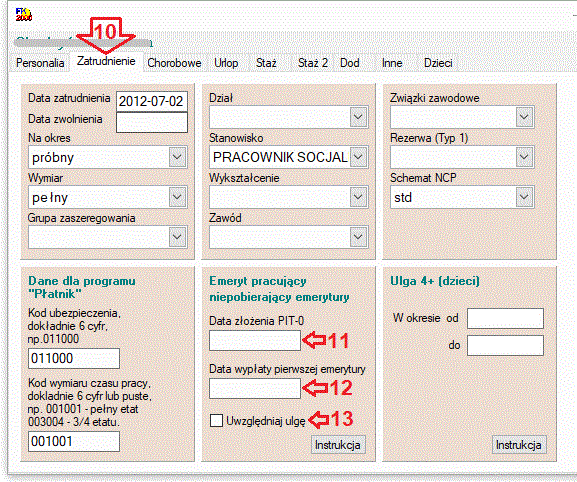This screenshot has height=482, width=577.
Task: Expand the Schemat NCP dropdown
Action: tap(524, 197)
